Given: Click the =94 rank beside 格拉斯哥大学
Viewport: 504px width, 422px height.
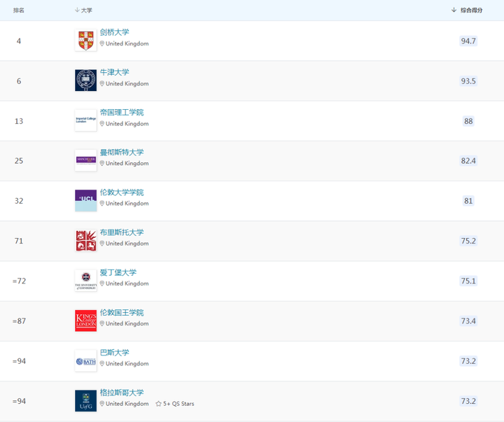Looking at the screenshot, I should 19,401.
